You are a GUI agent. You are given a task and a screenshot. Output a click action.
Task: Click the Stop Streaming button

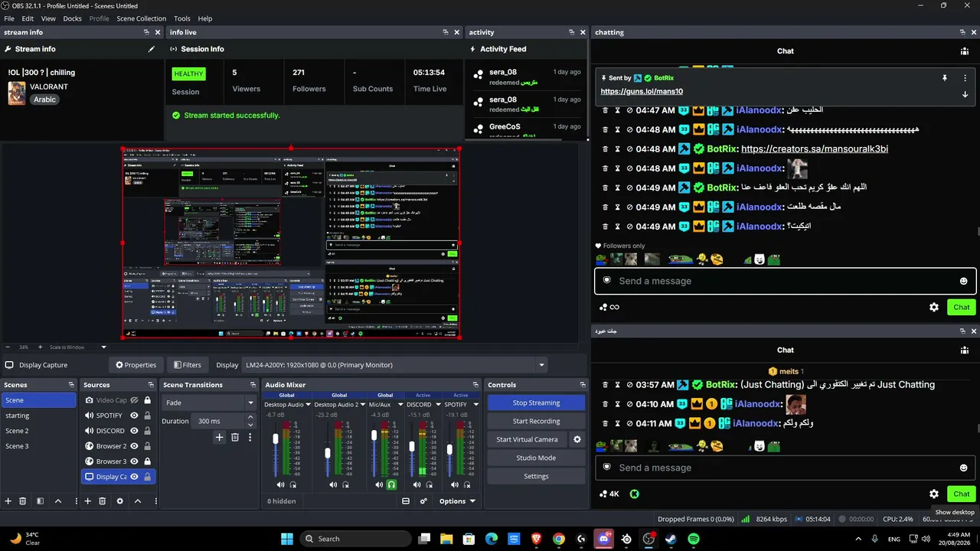(536, 403)
